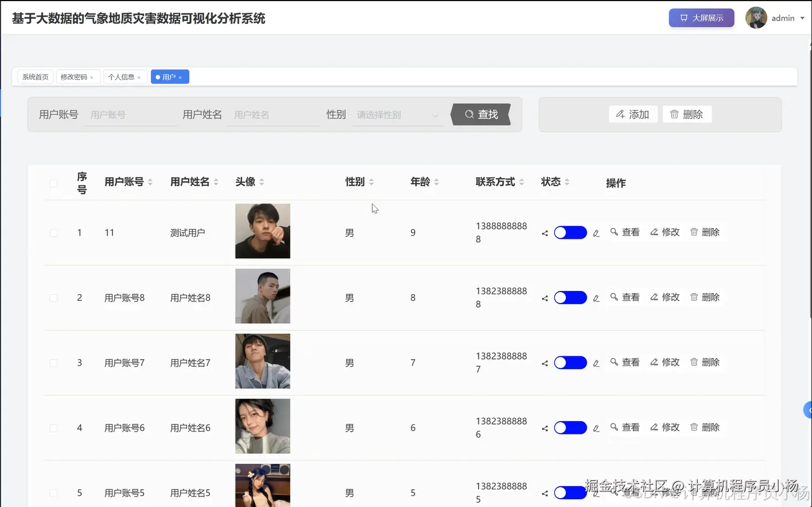Image resolution: width=812 pixels, height=507 pixels.
Task: Click the blue side handle at right edge
Action: [x=808, y=410]
